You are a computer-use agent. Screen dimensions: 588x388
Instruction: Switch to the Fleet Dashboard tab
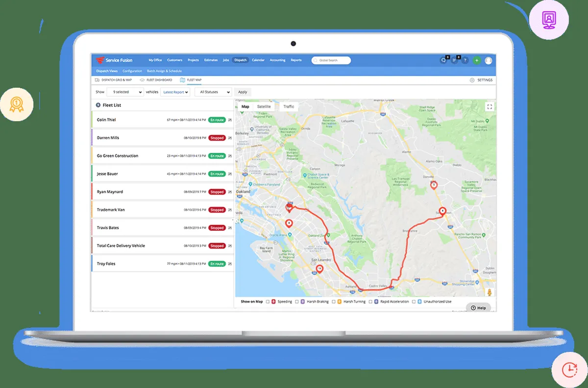(x=156, y=80)
